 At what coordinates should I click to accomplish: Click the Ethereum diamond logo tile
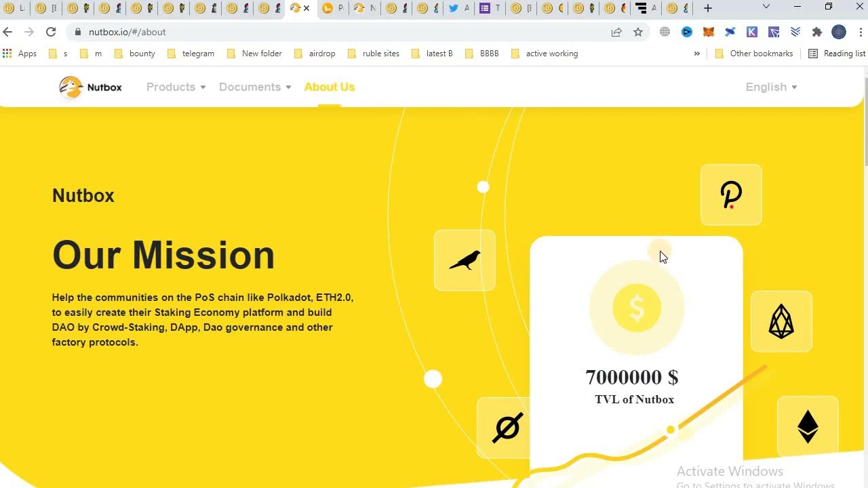click(808, 427)
